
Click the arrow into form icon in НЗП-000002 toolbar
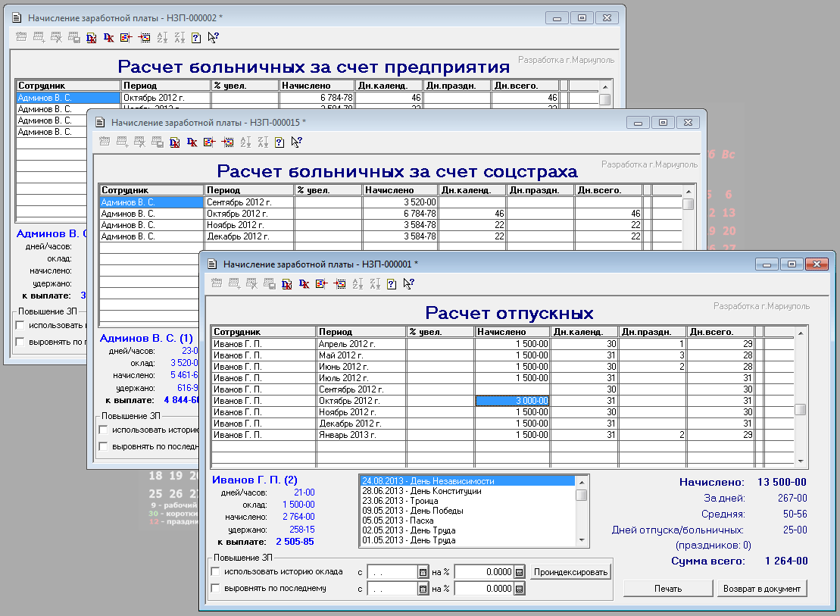[x=144, y=38]
